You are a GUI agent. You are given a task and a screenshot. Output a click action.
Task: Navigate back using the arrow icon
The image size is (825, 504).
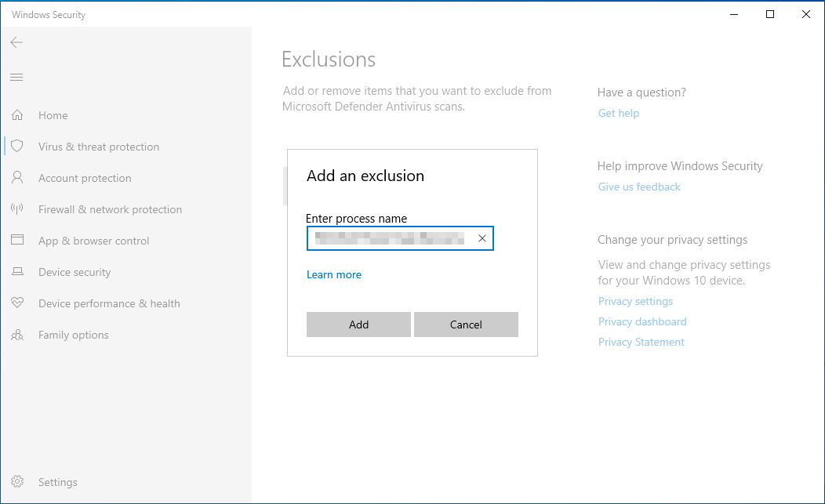16,42
